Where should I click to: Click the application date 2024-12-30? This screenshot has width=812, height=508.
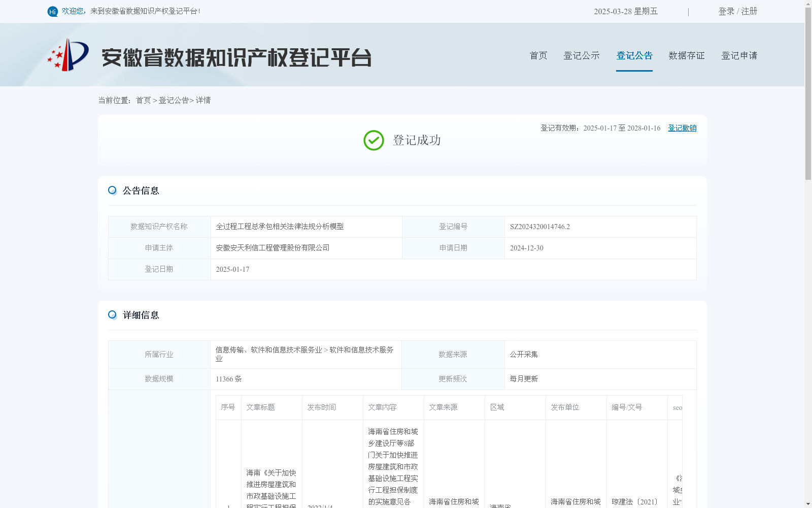click(527, 248)
